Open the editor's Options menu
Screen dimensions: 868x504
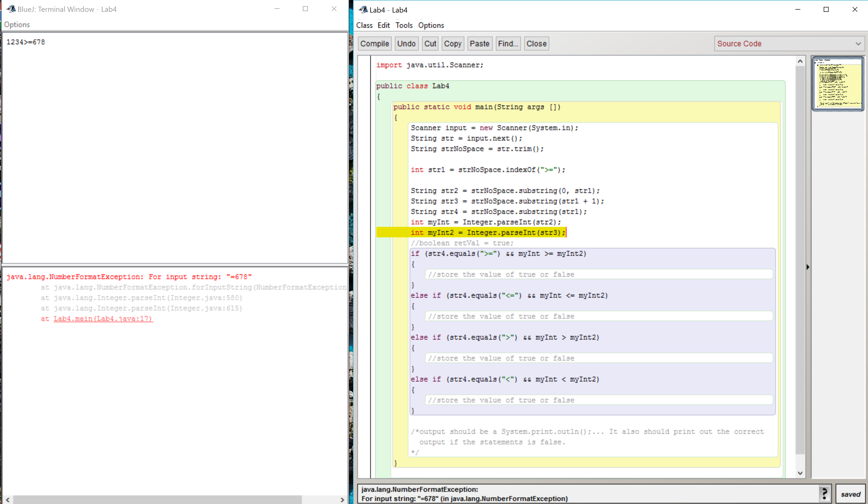431,25
